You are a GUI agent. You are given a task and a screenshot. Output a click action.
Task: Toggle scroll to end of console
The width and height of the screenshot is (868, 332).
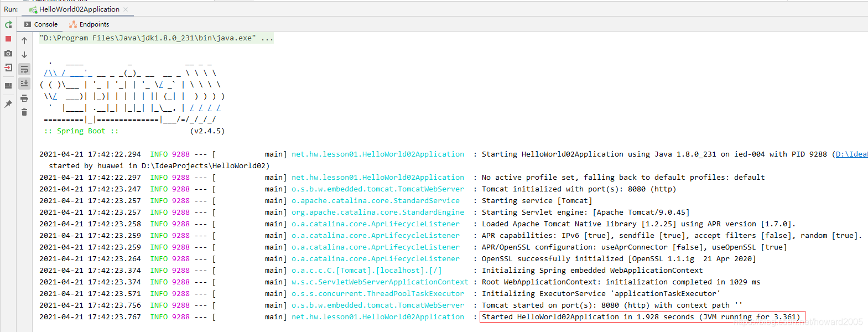point(24,84)
